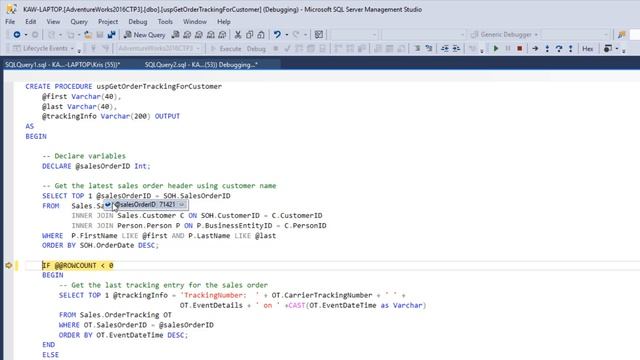Open the Query menu
Viewport: 640px width, 360px height.
click(79, 22)
